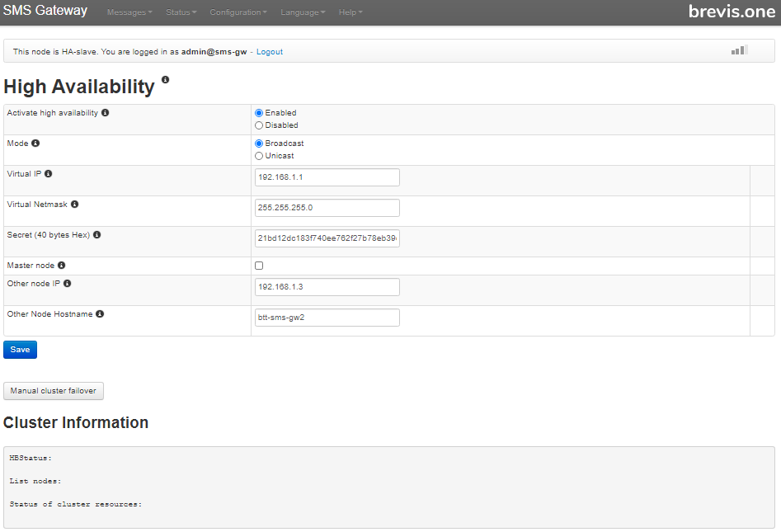Open the Status menu
This screenshot has height=532, width=781.
coord(181,12)
